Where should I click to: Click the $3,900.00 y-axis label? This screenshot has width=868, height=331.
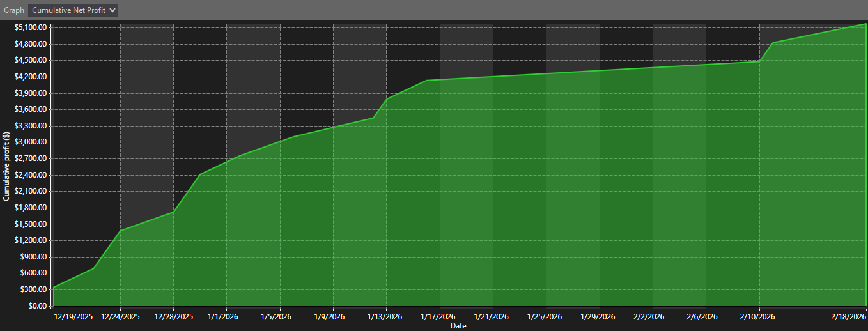(31, 93)
